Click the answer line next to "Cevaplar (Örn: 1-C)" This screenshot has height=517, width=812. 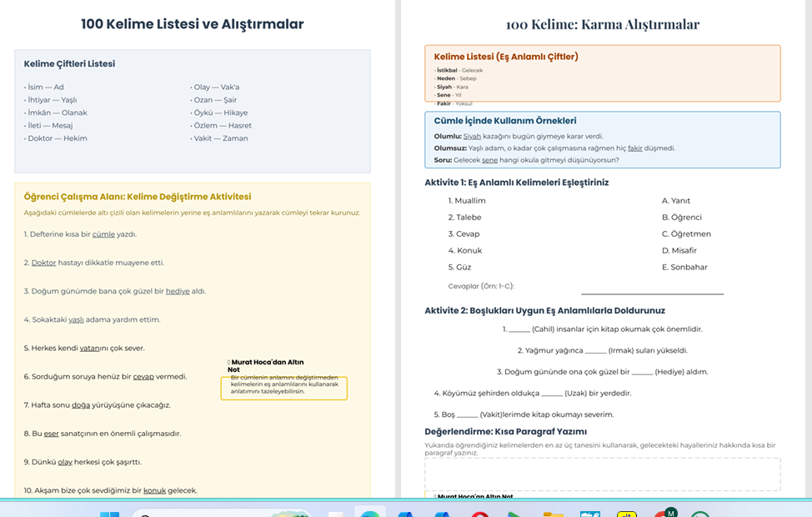point(652,291)
